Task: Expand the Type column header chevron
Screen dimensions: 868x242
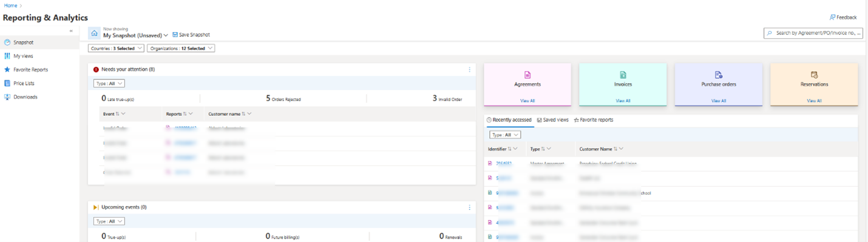Action: (549, 149)
